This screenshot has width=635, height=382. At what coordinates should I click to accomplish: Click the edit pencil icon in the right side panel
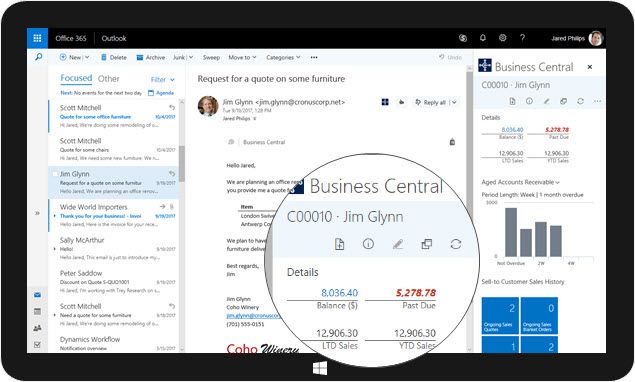coord(546,101)
